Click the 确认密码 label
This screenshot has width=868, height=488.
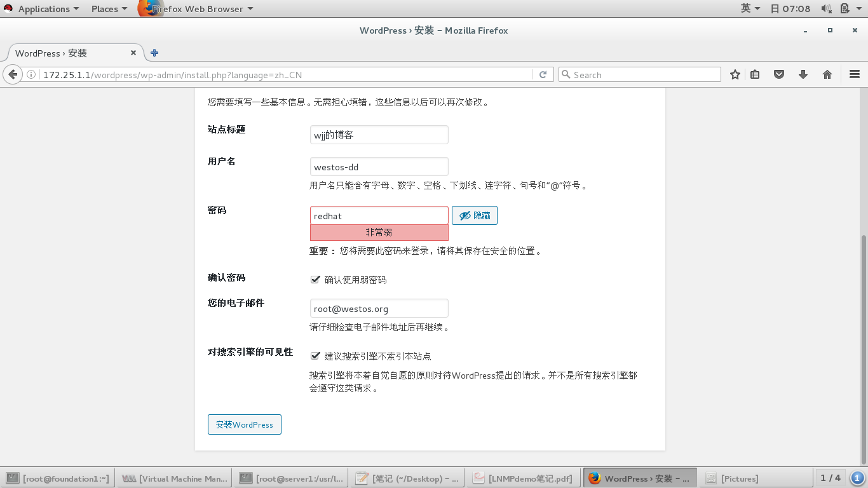point(226,278)
